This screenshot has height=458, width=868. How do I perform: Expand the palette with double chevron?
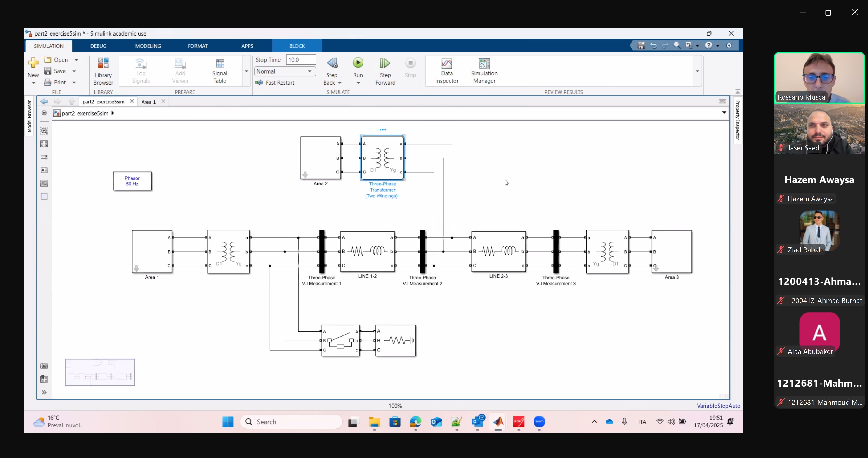pyautogui.click(x=44, y=392)
